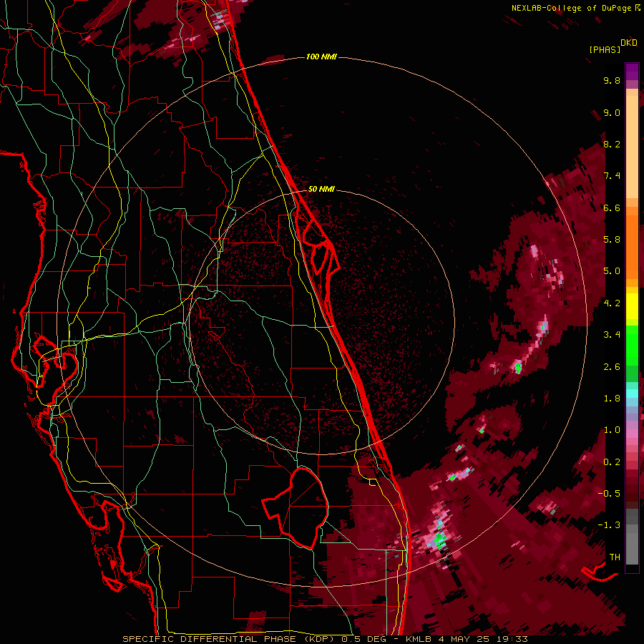Click the (KDP) abbreviation in the caption
The height and width of the screenshot is (644, 644).
click(321, 639)
